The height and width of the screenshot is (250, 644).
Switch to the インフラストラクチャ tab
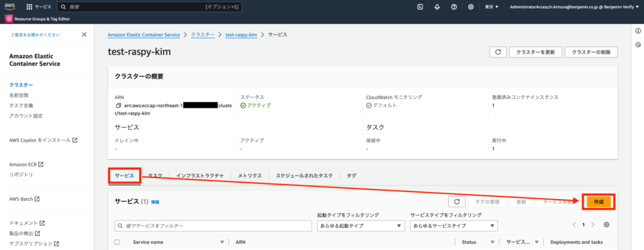coord(199,175)
